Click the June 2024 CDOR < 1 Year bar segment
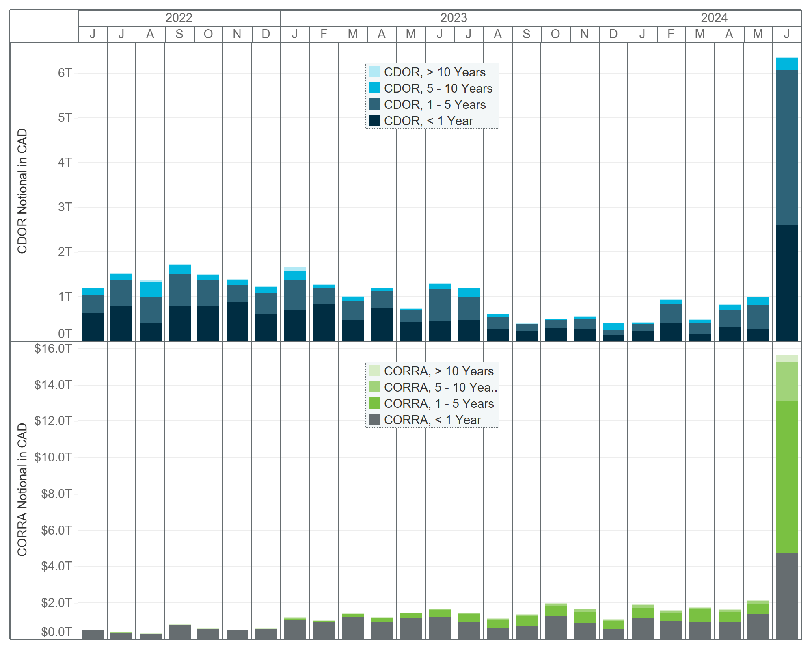 pos(787,283)
